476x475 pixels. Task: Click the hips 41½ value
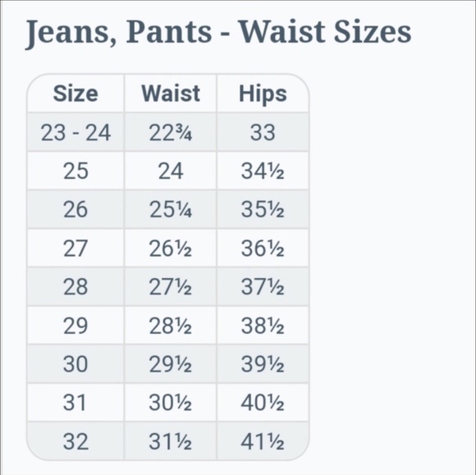(263, 441)
